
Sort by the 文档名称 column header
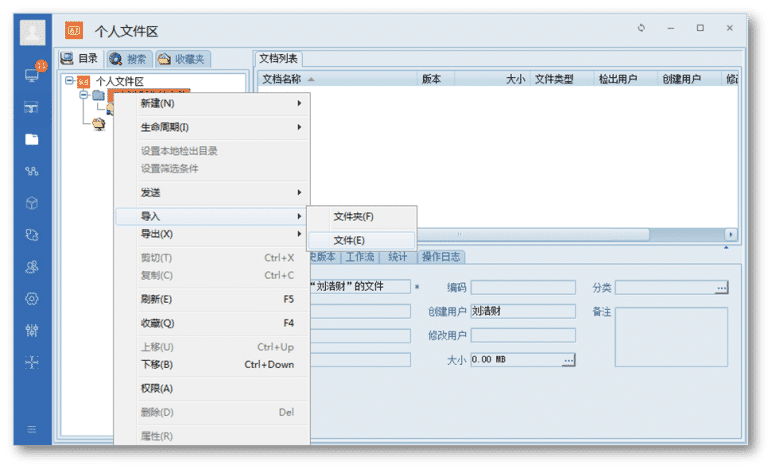[338, 79]
